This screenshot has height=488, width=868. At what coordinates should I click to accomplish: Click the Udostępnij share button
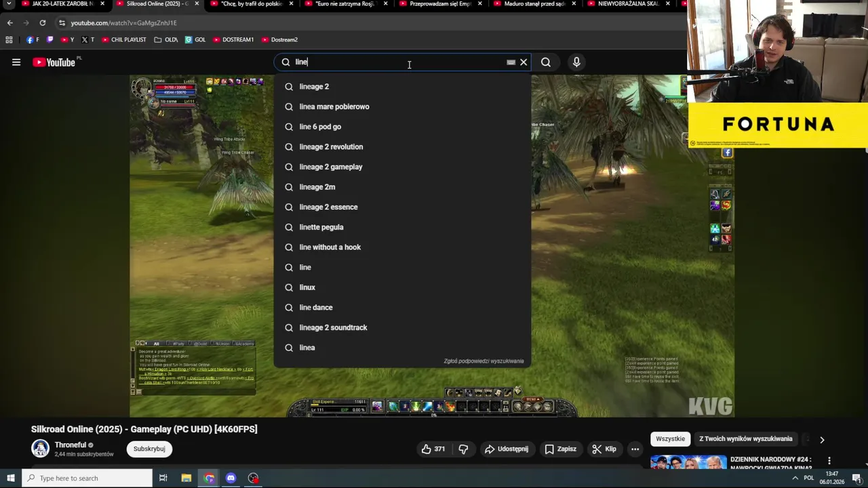coord(506,449)
